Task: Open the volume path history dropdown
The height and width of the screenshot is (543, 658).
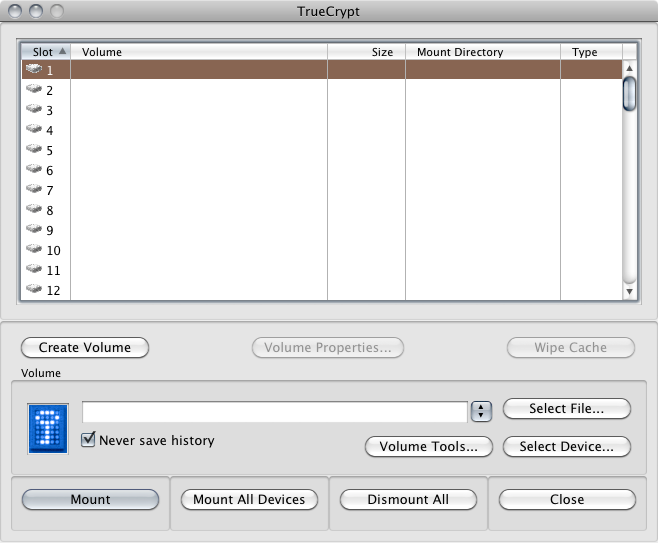Action: 481,411
